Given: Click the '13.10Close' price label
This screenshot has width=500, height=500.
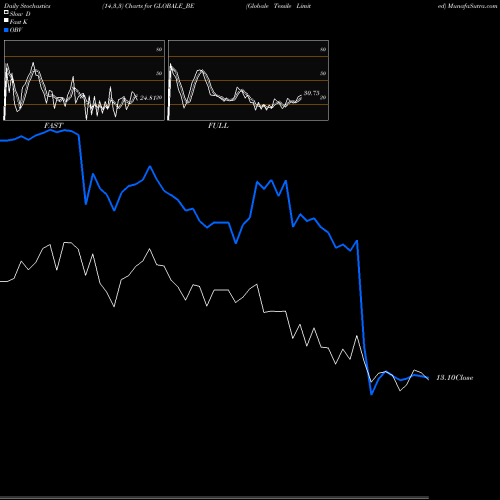Looking at the screenshot, I should [455, 378].
